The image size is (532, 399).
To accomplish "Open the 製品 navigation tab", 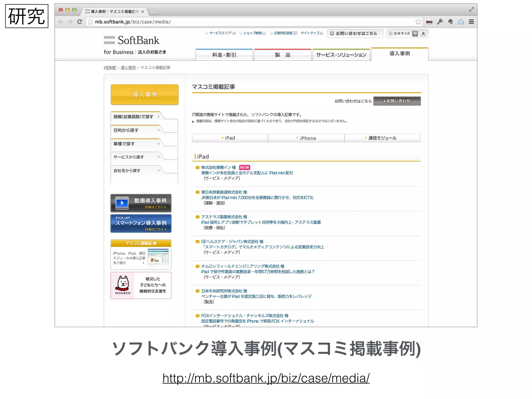I will [283, 55].
